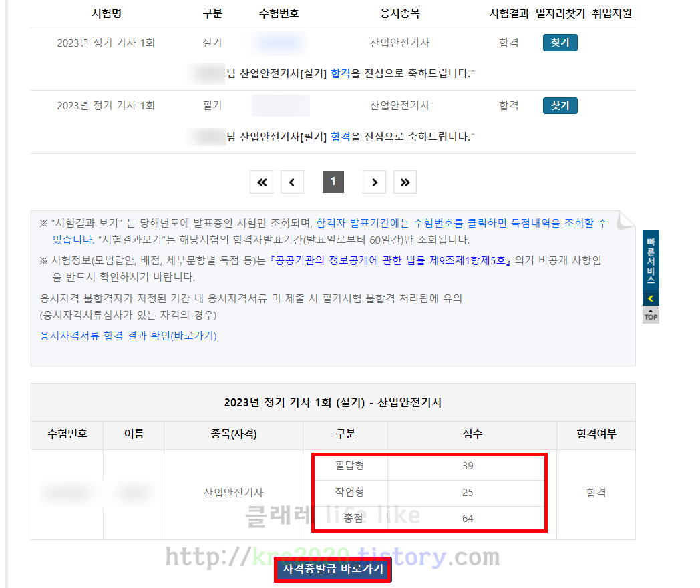
Task: Open 공공기관의 정보공개에 관한 법률 link
Action: click(390, 260)
